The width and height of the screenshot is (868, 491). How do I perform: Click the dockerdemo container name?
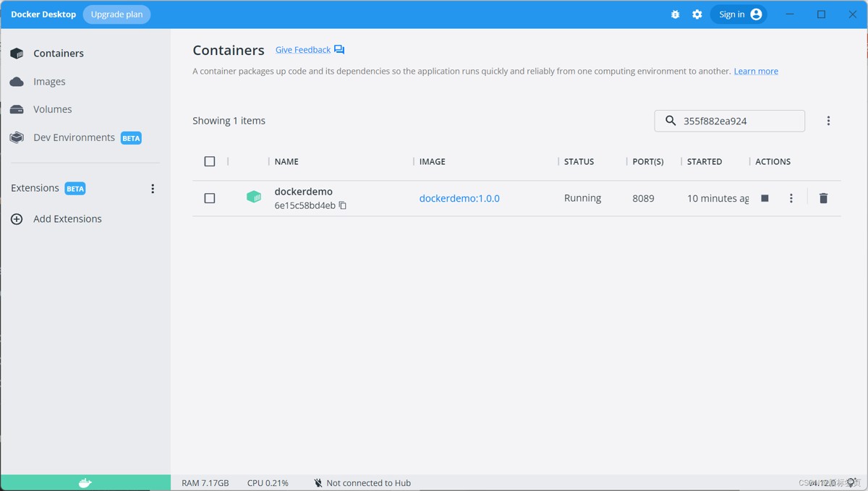point(304,192)
